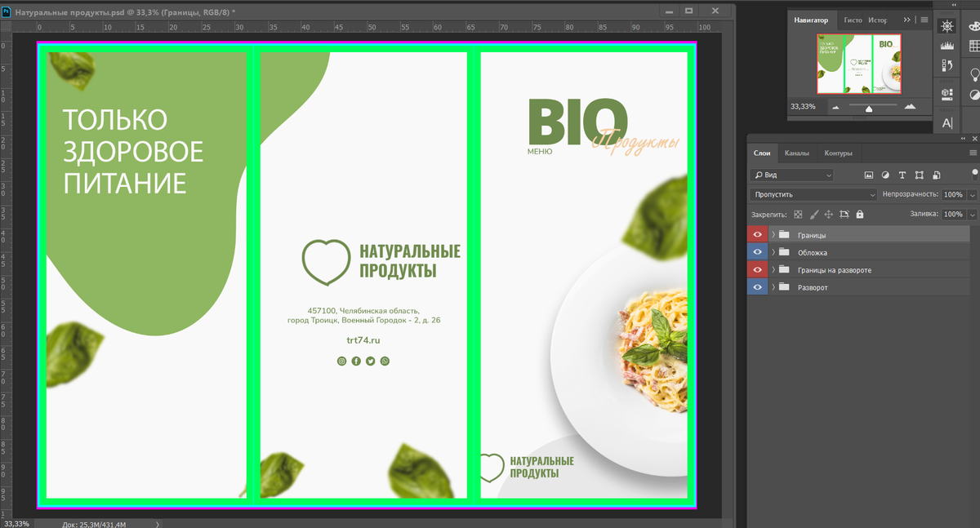Filter layers by shape layers icon
980x528 pixels.
pyautogui.click(x=919, y=175)
